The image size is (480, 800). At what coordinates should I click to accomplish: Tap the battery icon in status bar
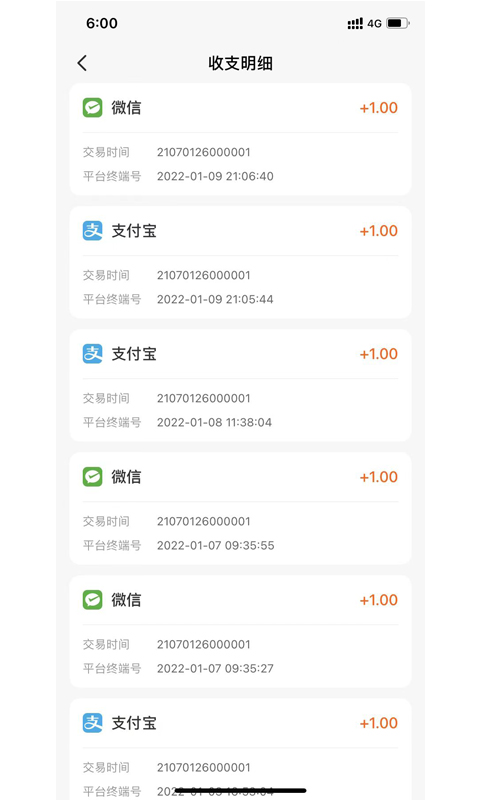click(x=398, y=23)
